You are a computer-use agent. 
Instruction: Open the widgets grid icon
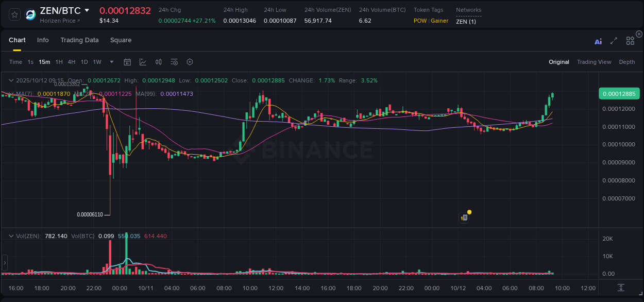(630, 41)
